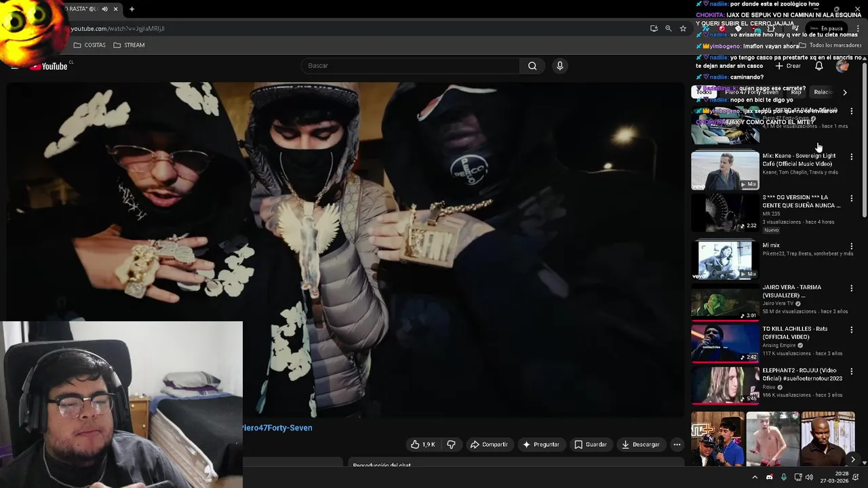This screenshot has width=868, height=488.
Task: Select the Relacionados filter chip
Action: (x=823, y=92)
